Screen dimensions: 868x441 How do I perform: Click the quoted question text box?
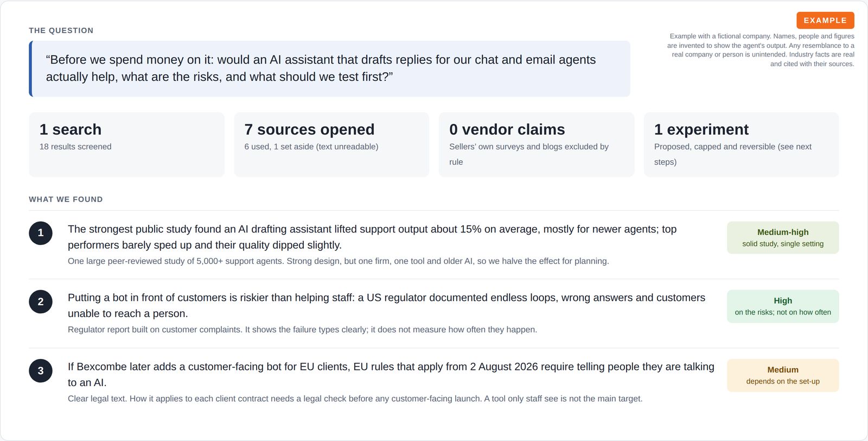click(329, 68)
